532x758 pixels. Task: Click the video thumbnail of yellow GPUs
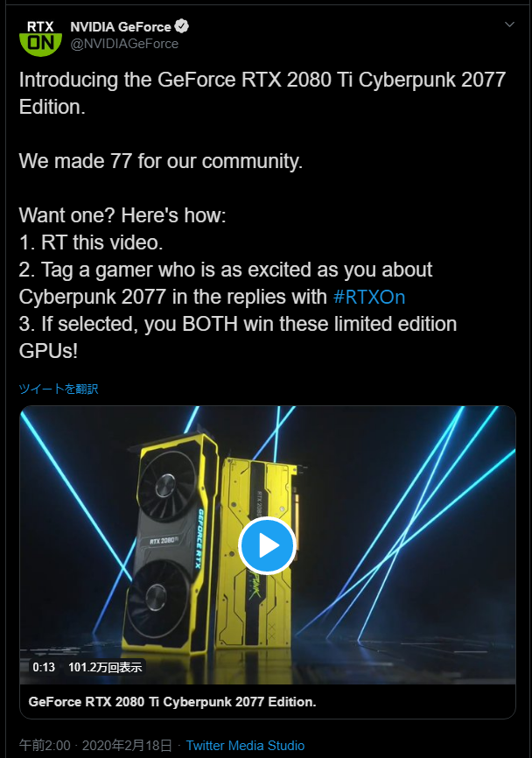[x=267, y=544]
